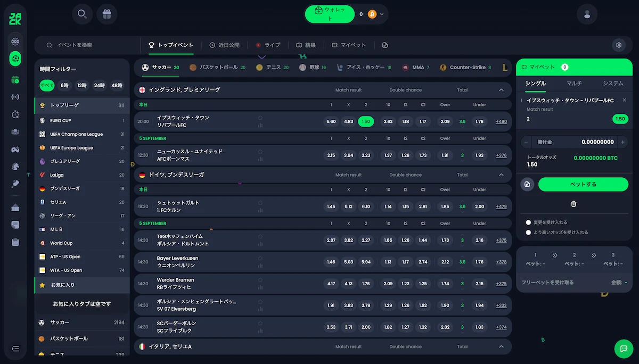639x364 pixels.
Task: Show statistics for Stuttgart vs 1. FC Köln
Action: [260, 210]
